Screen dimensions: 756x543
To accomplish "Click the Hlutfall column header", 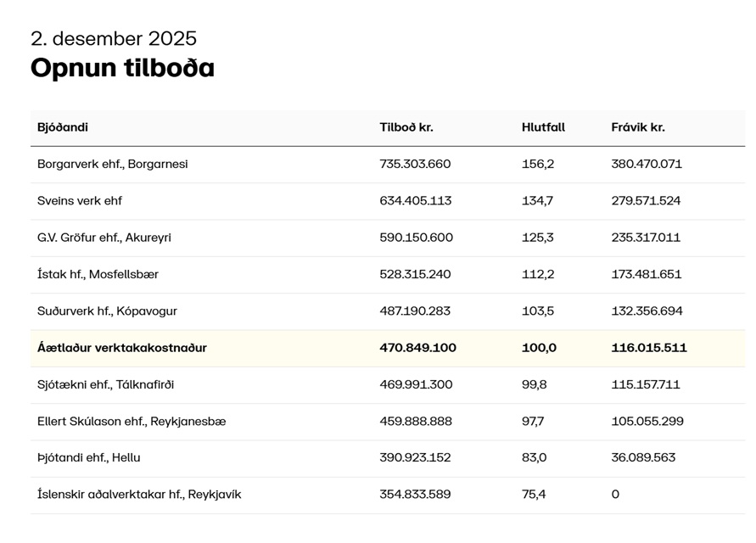I will (x=543, y=127).
